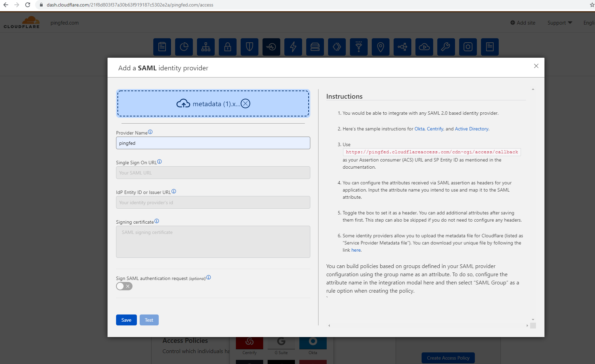Screen dimensions: 595x364
Task: Click the metadata file upload dropzone
Action: tap(213, 103)
